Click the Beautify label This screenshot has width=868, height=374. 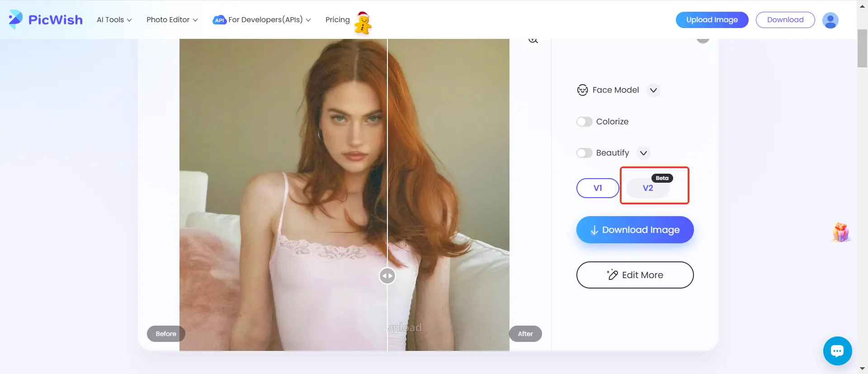(613, 153)
